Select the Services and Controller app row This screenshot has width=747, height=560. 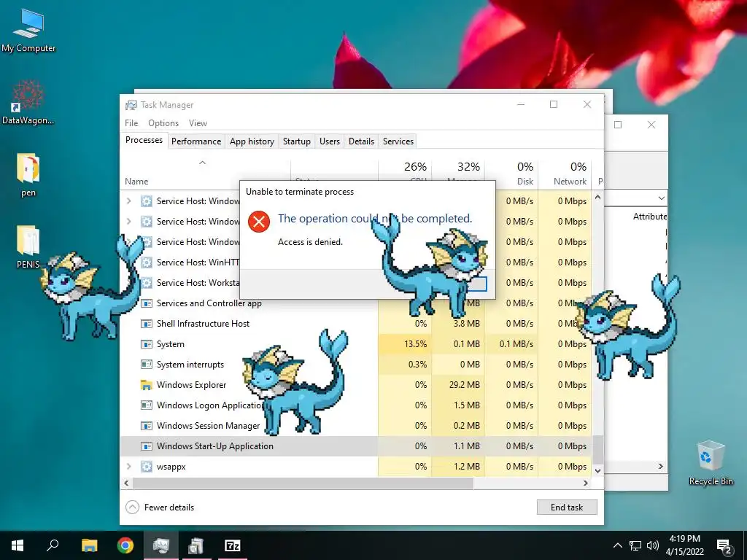(356, 303)
